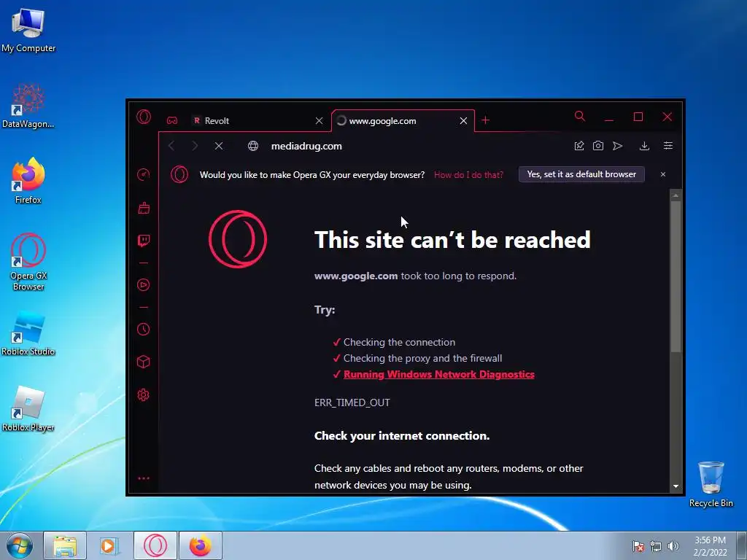747x560 pixels.
Task: Open Windows Media Player from taskbar
Action: [x=109, y=545]
